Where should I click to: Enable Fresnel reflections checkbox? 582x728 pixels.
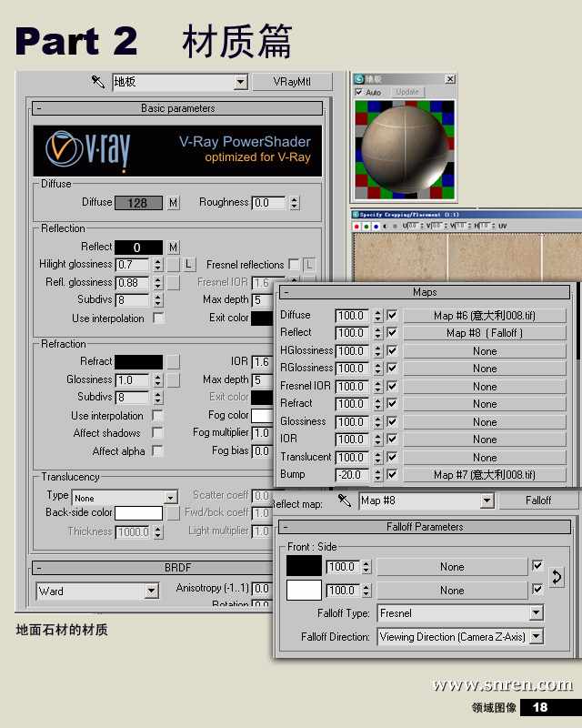coord(294,264)
